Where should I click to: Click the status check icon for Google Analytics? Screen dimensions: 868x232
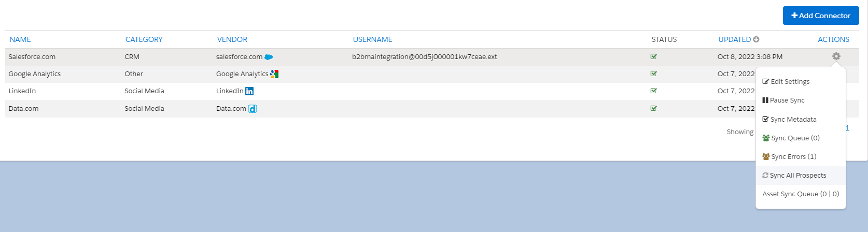pyautogui.click(x=654, y=74)
